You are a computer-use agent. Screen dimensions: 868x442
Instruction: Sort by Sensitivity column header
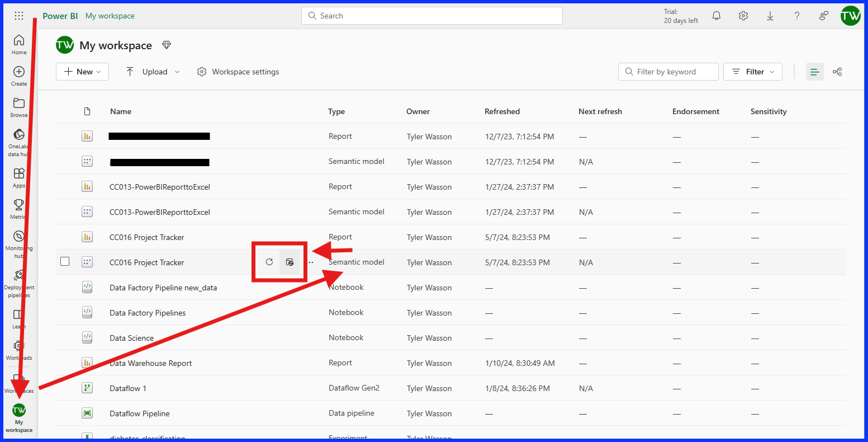[x=769, y=111]
